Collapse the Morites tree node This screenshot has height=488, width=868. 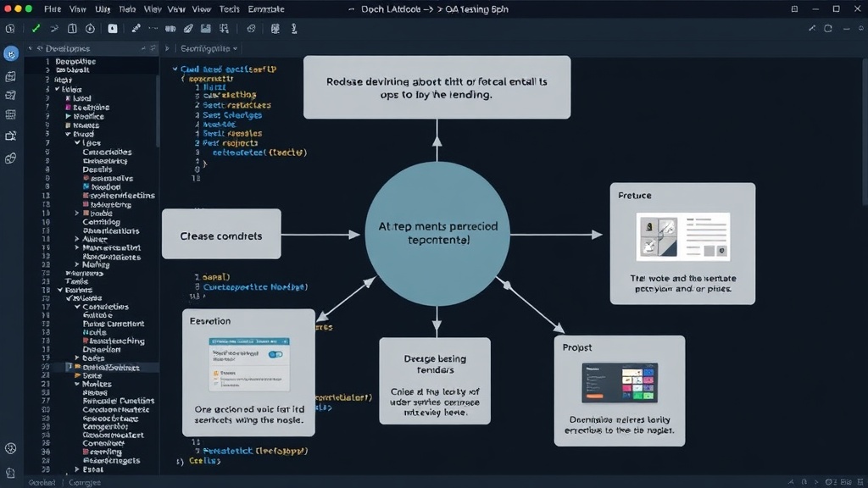[77, 384]
